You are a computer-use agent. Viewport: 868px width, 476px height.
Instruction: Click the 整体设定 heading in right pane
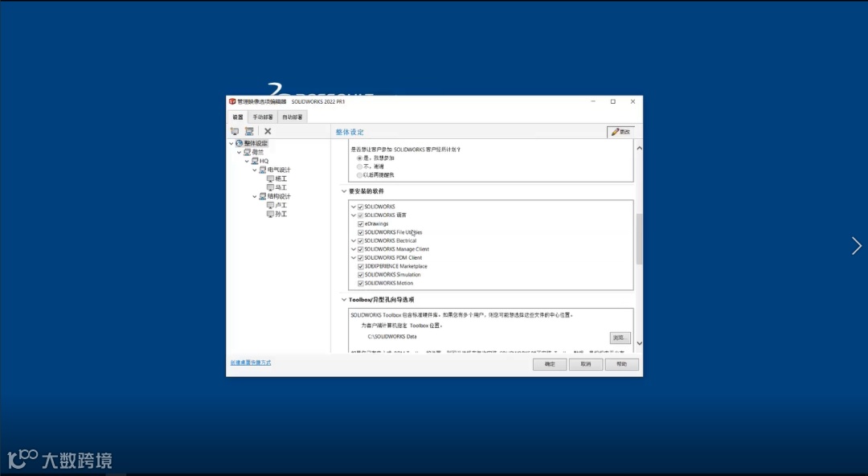coord(350,132)
